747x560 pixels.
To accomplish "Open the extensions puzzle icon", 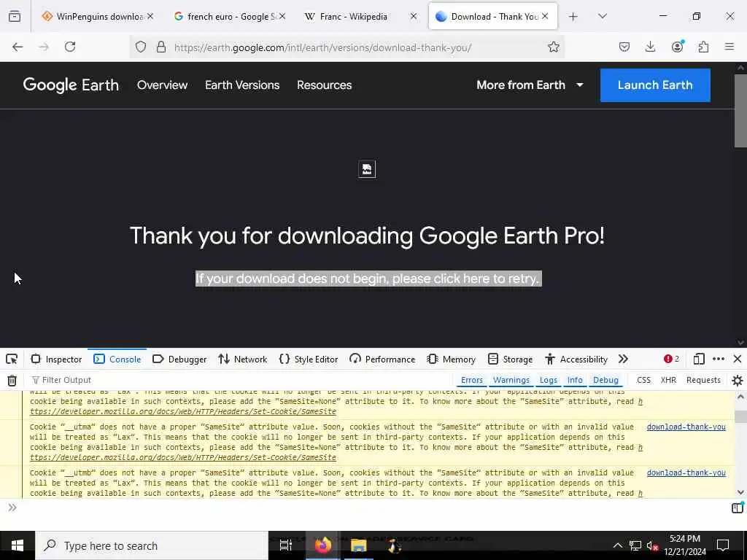I will (703, 47).
